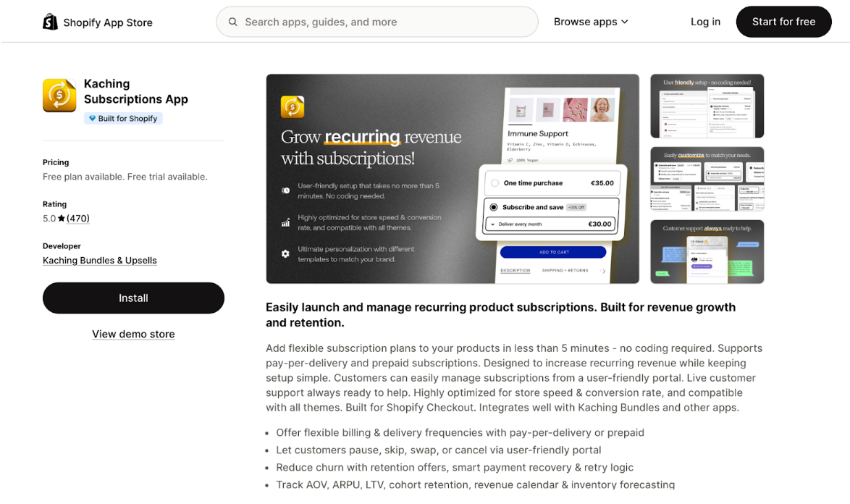Open the Browse apps dropdown
The width and height of the screenshot is (850, 504).
[x=591, y=22]
